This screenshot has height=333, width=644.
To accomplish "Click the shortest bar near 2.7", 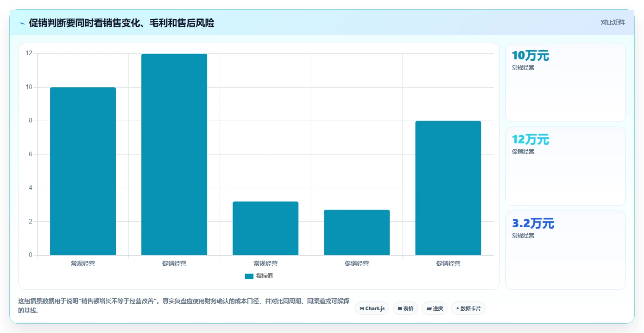I will [x=357, y=232].
